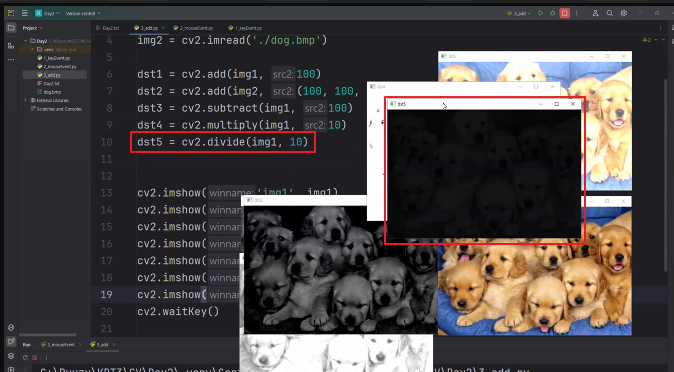This screenshot has width=674, height=372.
Task: Click the dst1 grayscale puppies window title
Action: 307,200
